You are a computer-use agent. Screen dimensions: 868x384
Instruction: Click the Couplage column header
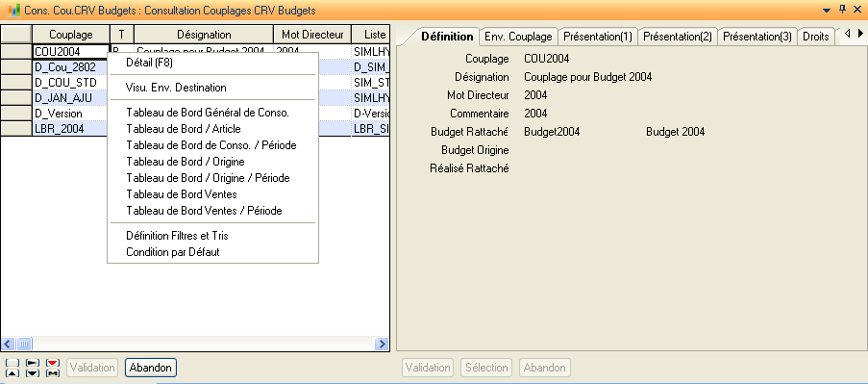tap(71, 35)
